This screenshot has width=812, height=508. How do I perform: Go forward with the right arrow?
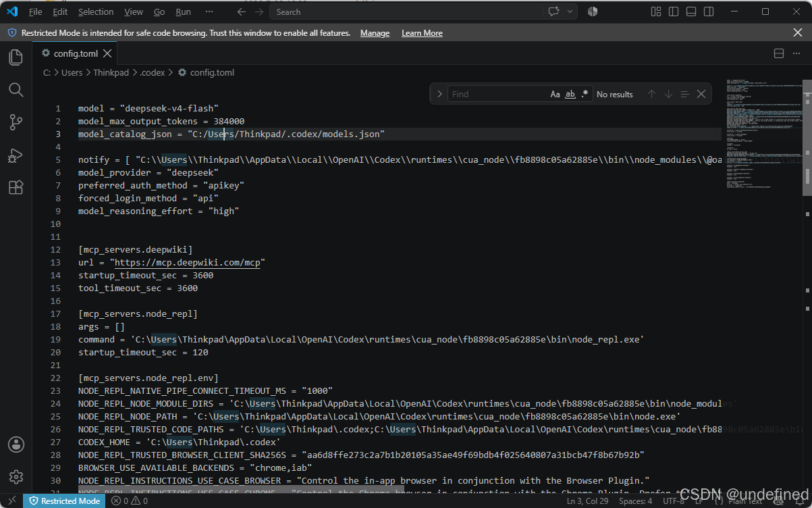259,11
